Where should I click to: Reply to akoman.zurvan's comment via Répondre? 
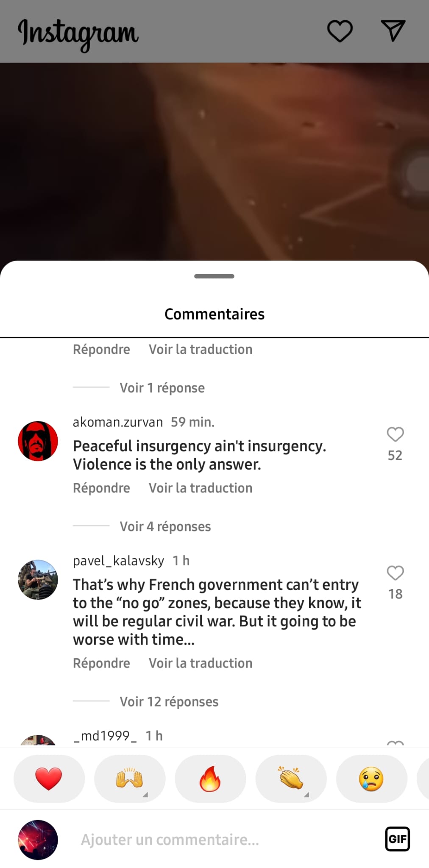click(x=101, y=488)
